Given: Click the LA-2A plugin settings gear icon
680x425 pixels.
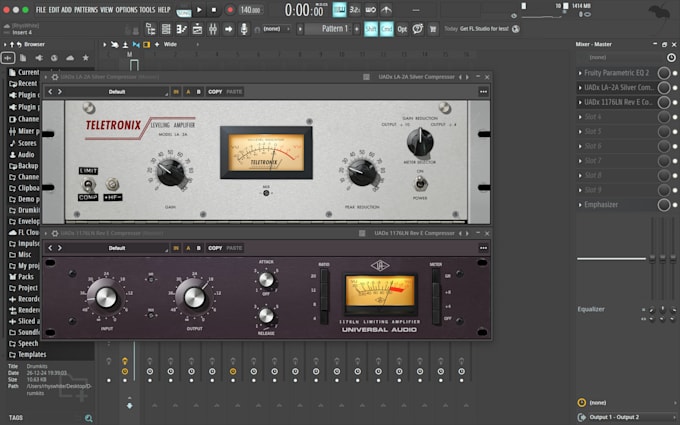Looking at the screenshot, I should click(x=55, y=77).
